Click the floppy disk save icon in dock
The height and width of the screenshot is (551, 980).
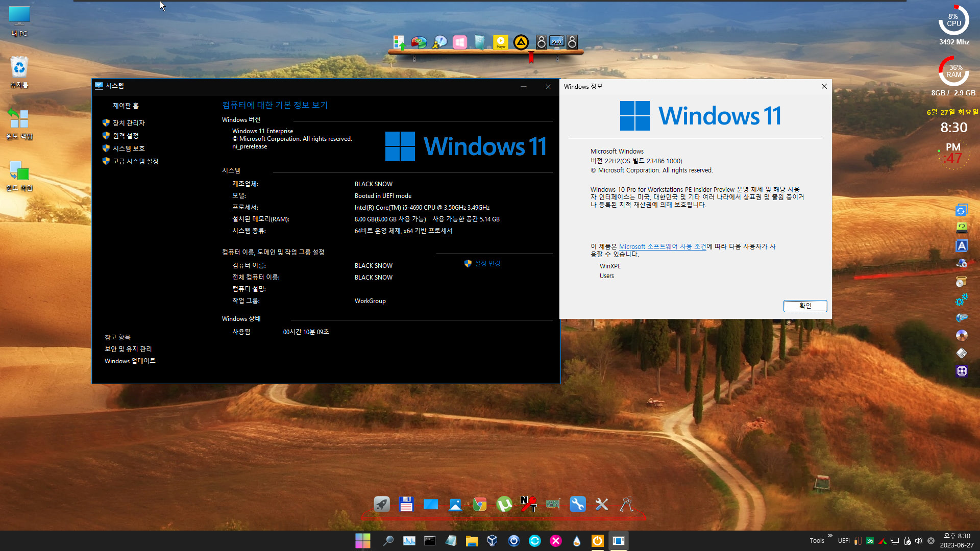(x=406, y=504)
